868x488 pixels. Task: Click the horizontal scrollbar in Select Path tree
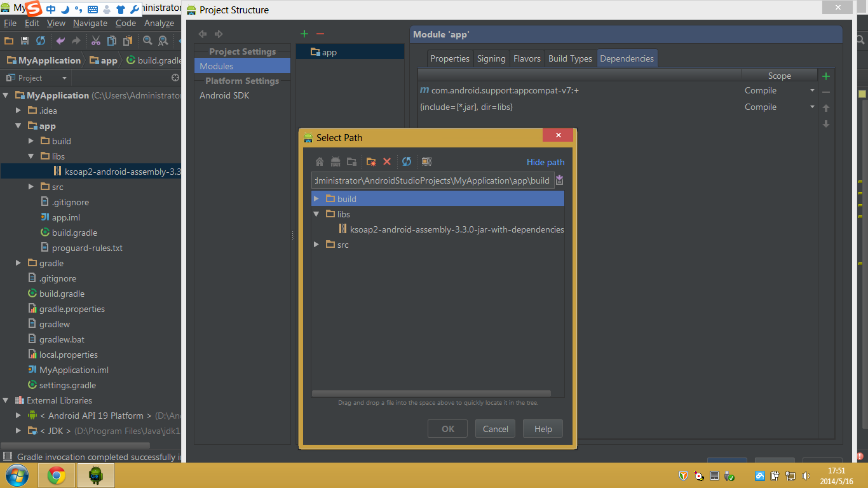coord(432,393)
